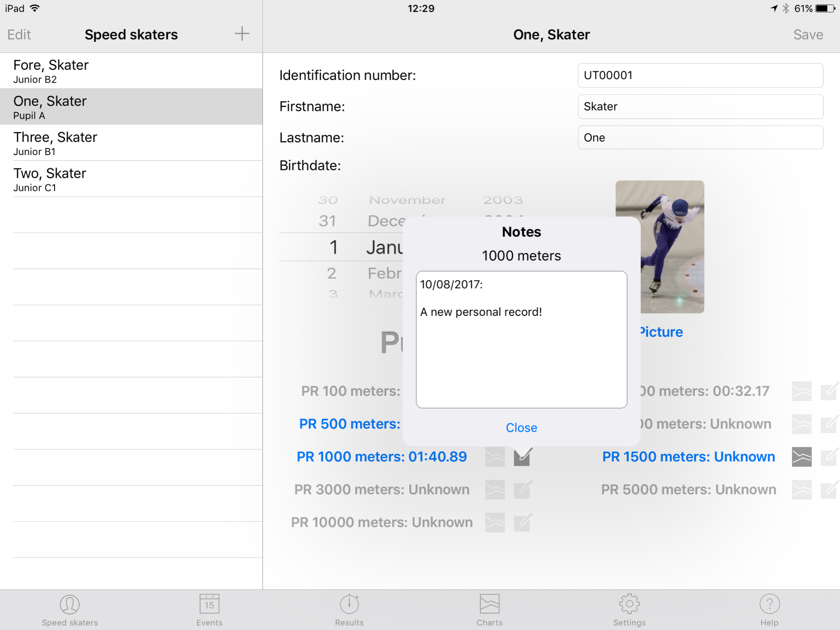The height and width of the screenshot is (630, 840).
Task: Open chart icon for PR 1500 meters
Action: pyautogui.click(x=802, y=457)
